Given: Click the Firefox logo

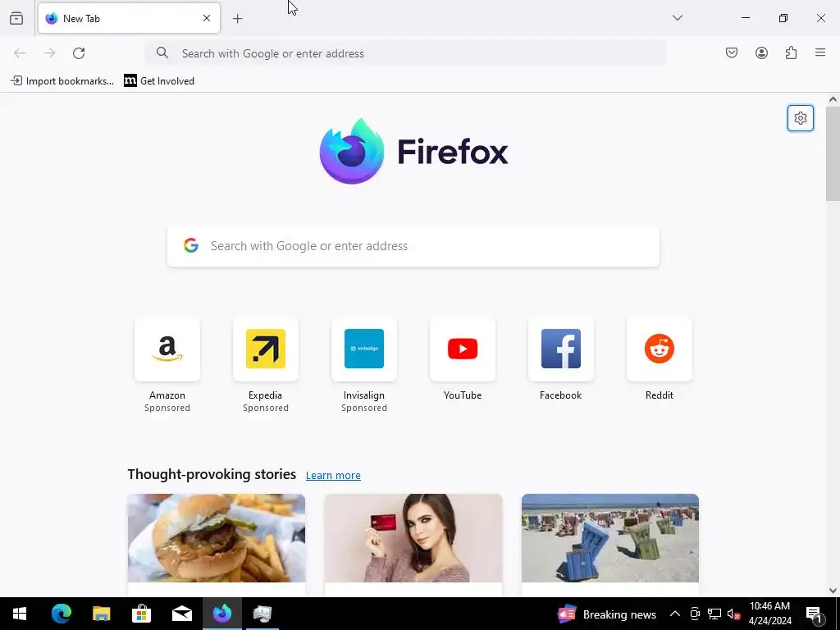Looking at the screenshot, I should pyautogui.click(x=413, y=152).
